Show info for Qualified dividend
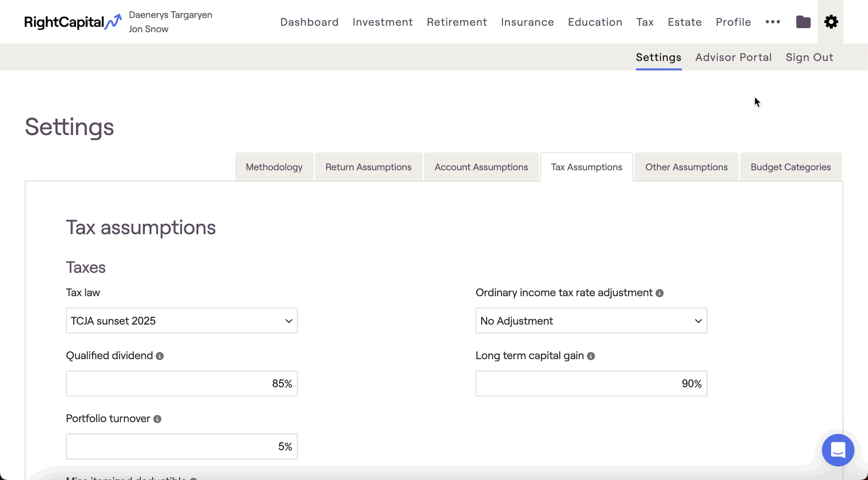The height and width of the screenshot is (480, 868). coord(160,356)
